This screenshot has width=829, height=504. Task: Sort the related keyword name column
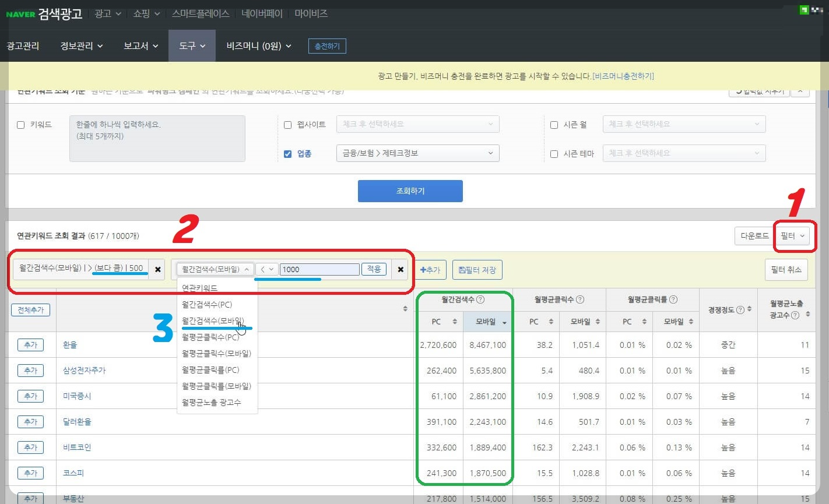click(405, 309)
